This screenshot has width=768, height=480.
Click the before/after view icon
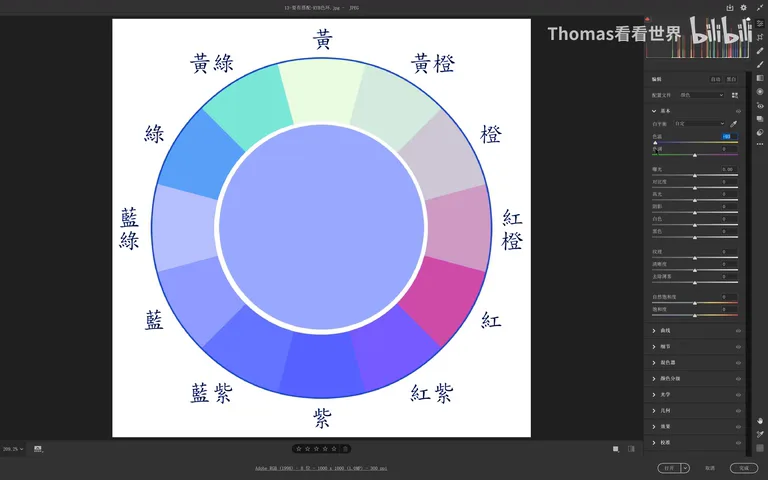[616, 449]
